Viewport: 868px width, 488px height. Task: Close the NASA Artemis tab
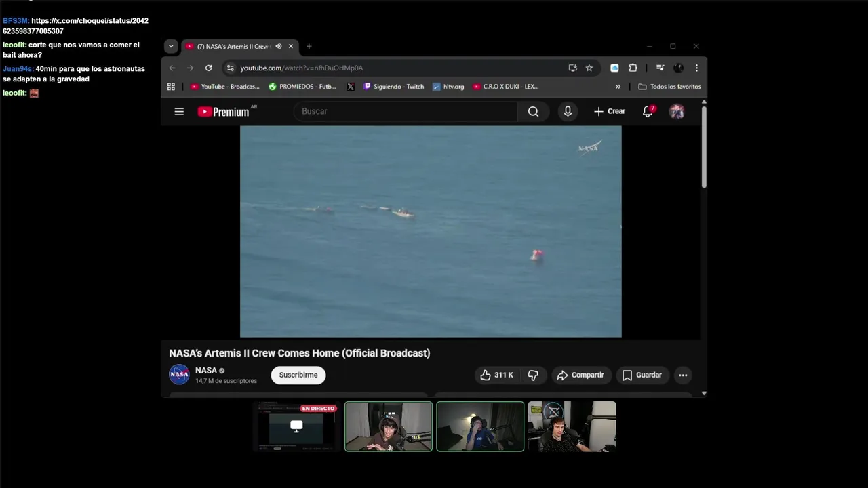pyautogui.click(x=291, y=46)
